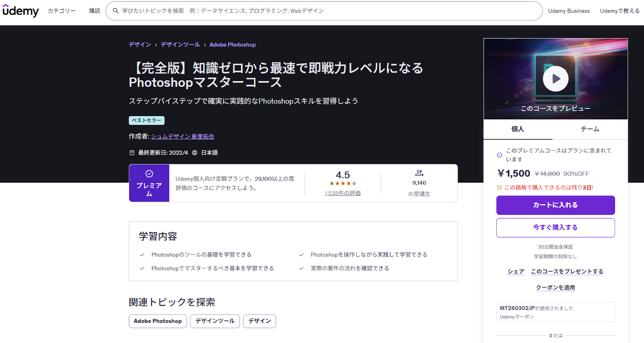Click the first breadcrumb chevron after デザイン
The width and height of the screenshot is (644, 343).
(x=156, y=45)
